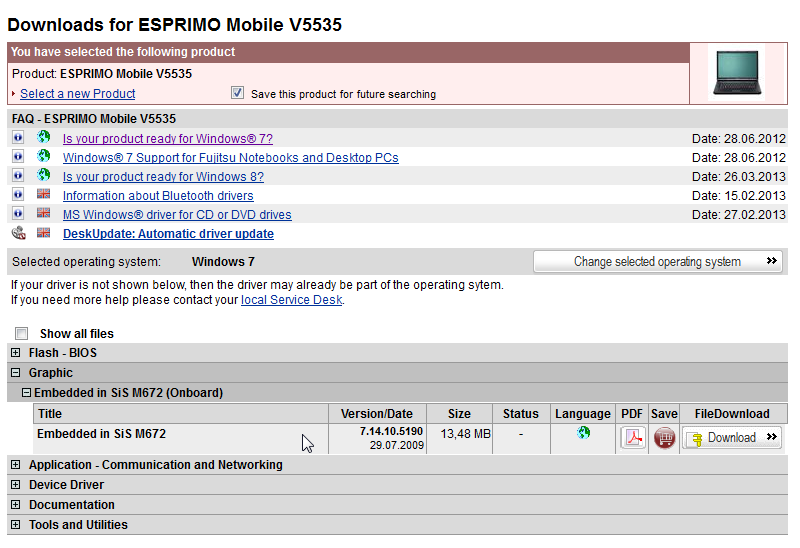Viewport: 800px width, 548px height.
Task: Open PDF icon for Embedded in SiS M672
Action: (633, 438)
